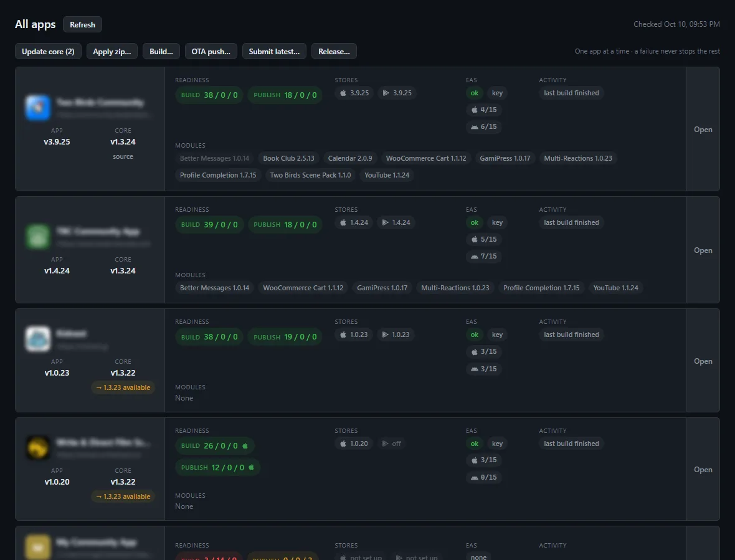The image size is (735, 560).
Task: Open the v1.0.20 app
Action: pos(703,470)
